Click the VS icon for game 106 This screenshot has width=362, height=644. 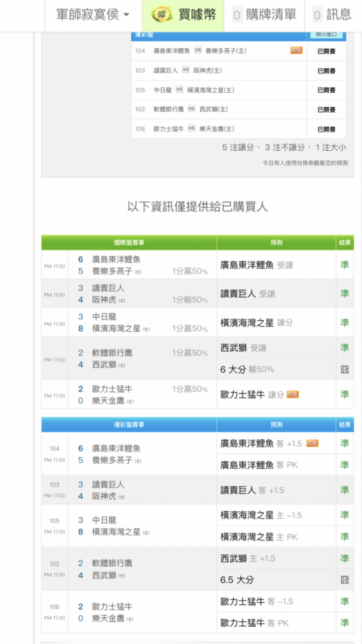click(x=191, y=128)
